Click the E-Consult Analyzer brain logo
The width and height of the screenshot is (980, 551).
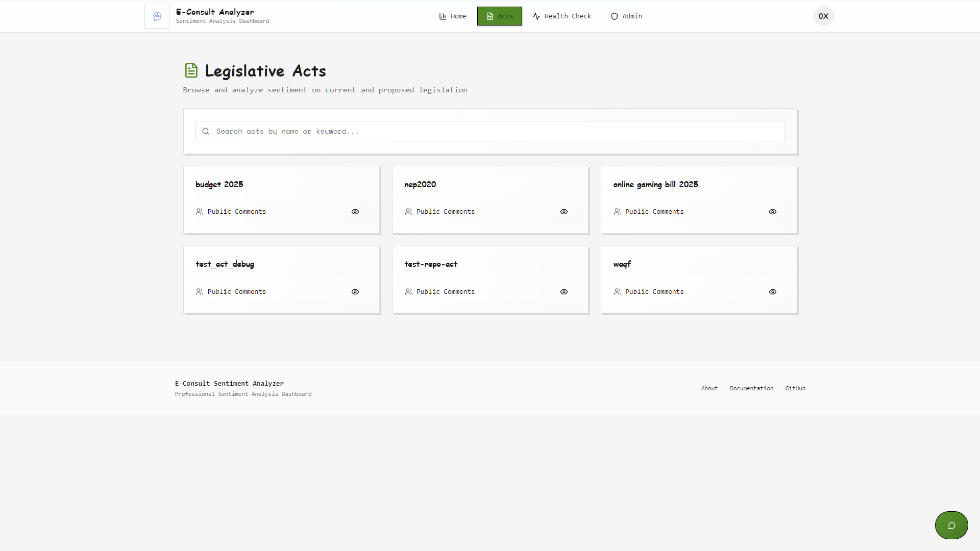[157, 16]
